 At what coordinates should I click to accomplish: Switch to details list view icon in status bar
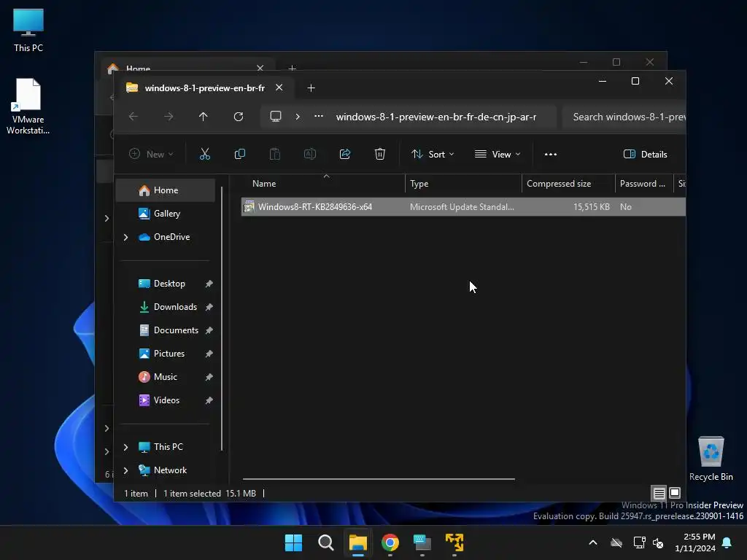[659, 494]
